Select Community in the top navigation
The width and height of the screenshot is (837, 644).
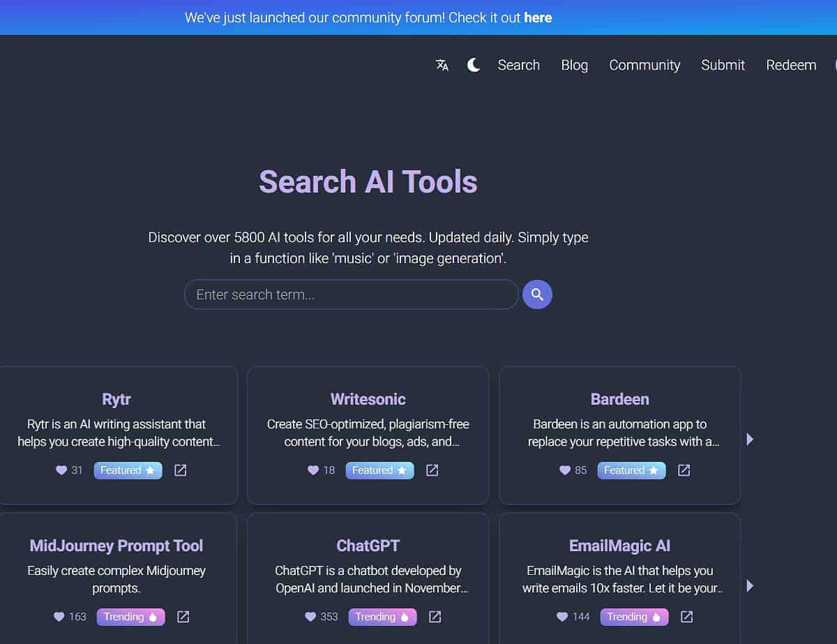[644, 65]
